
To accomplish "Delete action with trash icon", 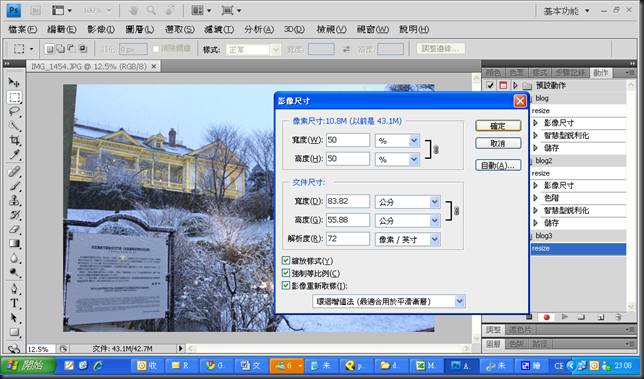I will [x=618, y=317].
